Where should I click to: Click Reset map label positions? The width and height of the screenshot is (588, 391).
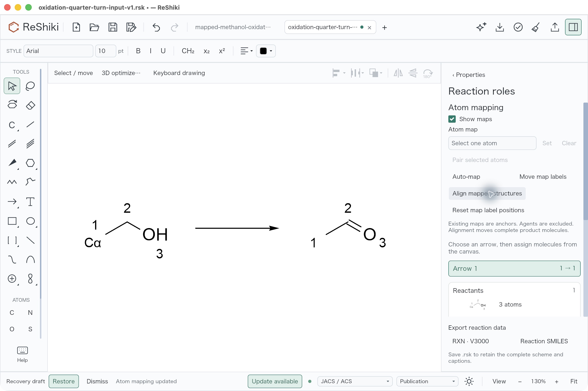point(488,210)
